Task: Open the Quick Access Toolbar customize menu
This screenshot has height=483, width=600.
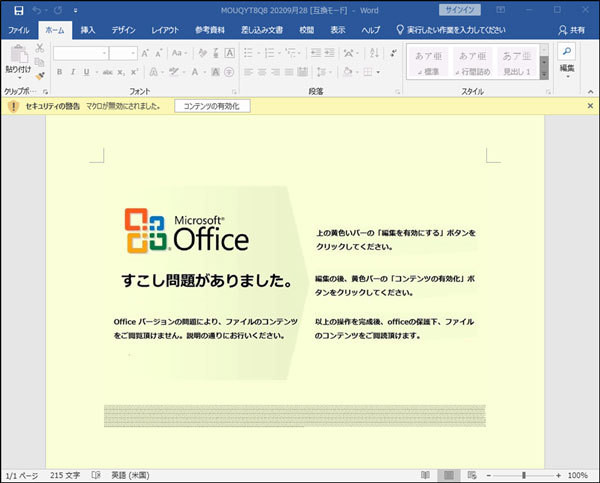Action: tap(75, 11)
